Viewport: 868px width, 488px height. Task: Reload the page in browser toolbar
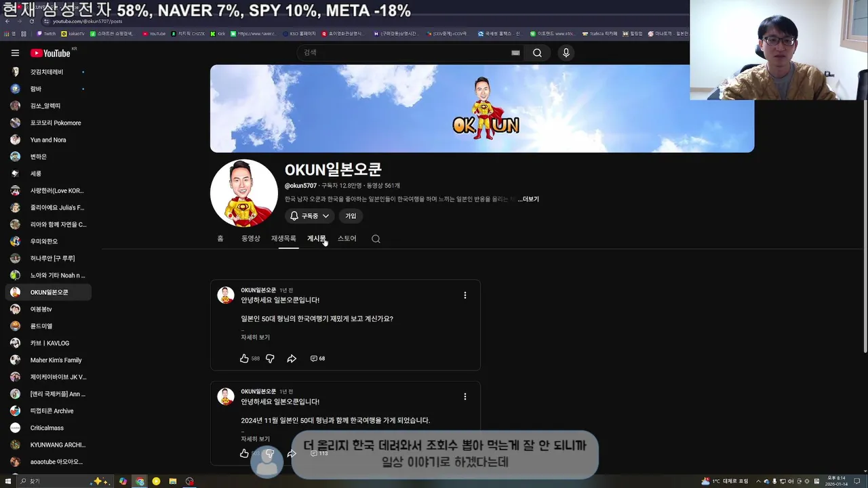(x=31, y=21)
